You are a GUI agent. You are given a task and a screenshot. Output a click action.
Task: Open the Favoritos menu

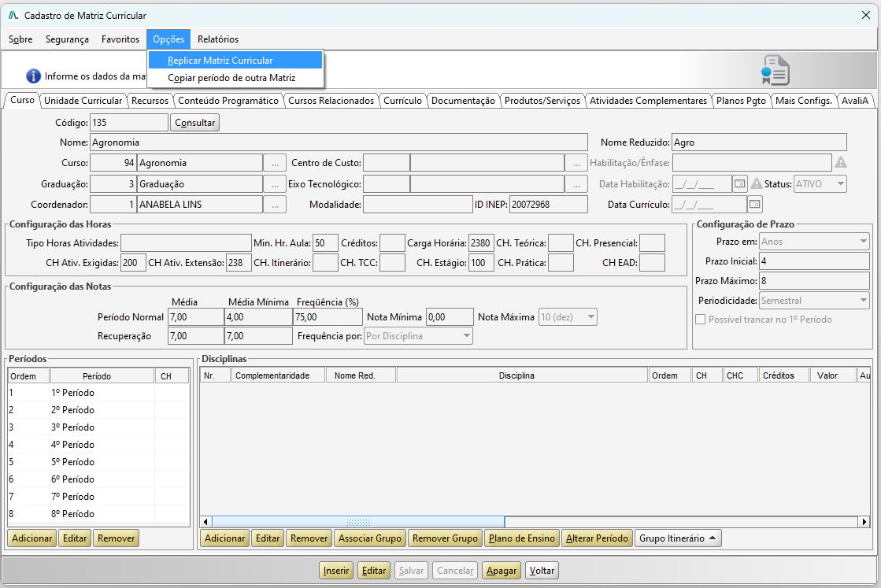point(120,39)
